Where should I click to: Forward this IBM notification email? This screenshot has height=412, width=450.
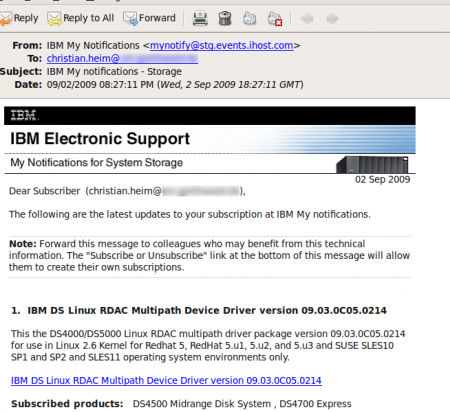(149, 18)
